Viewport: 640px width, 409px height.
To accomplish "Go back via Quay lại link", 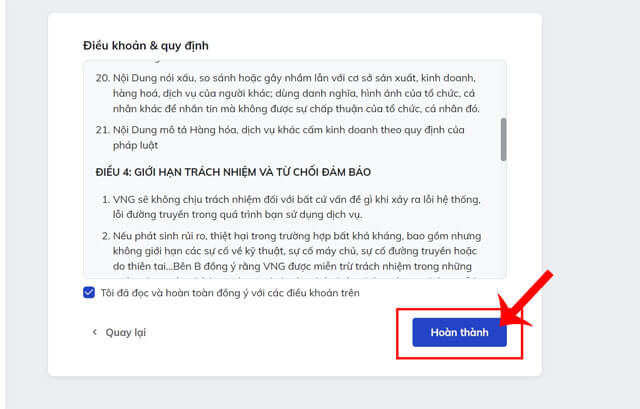I will (118, 332).
